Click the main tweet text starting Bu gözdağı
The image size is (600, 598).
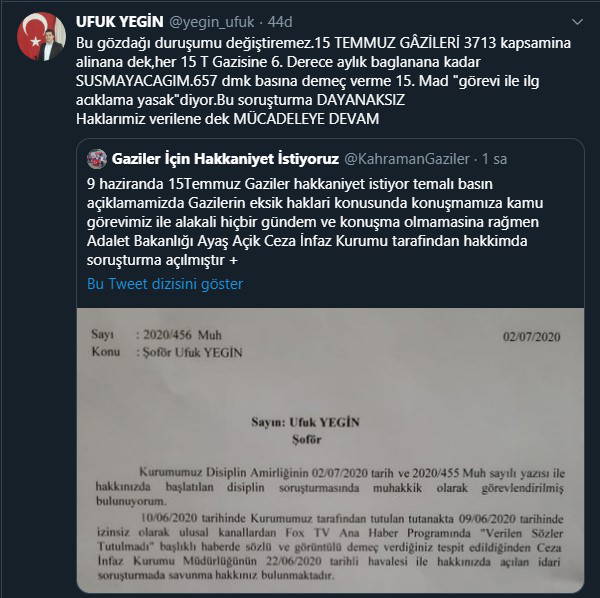point(323,81)
